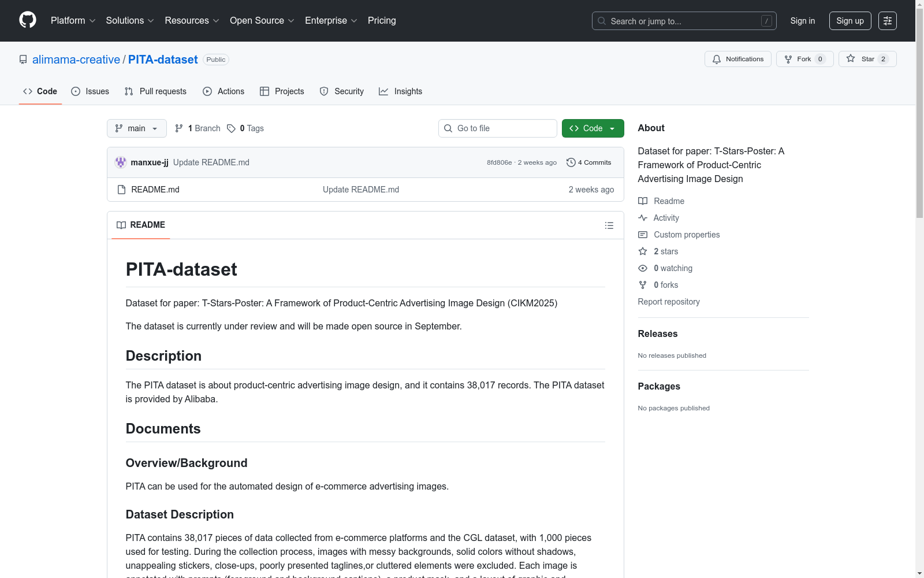
Task: Click the Sign in link
Action: pyautogui.click(x=803, y=21)
